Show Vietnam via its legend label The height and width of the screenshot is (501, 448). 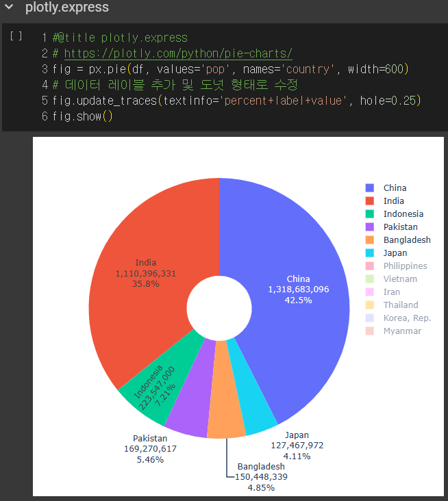(400, 279)
